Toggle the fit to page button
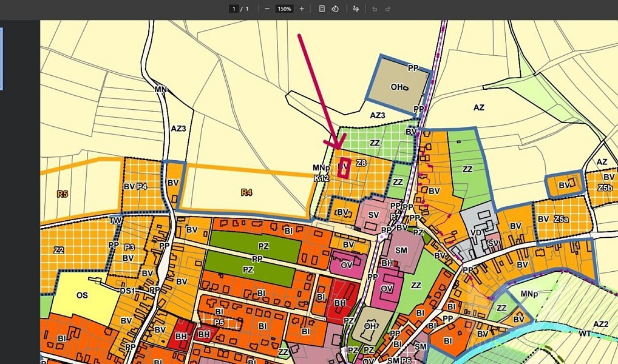The height and width of the screenshot is (364, 618). click(x=322, y=8)
